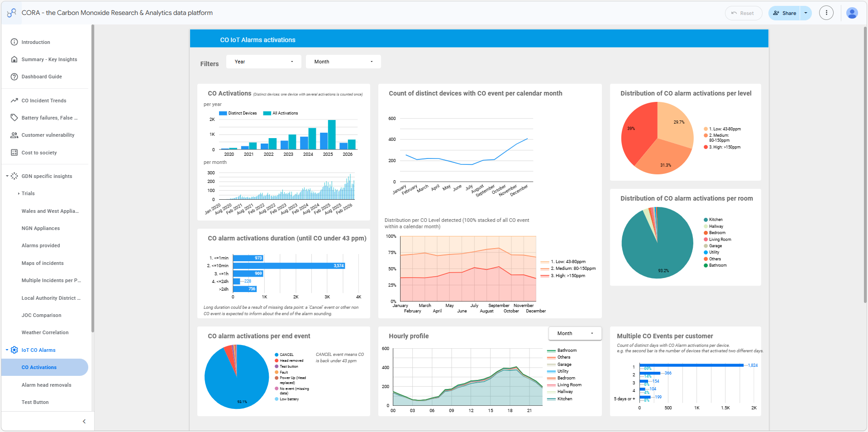This screenshot has height=432, width=868.
Task: Click the main page vertical scrollbar
Action: click(865, 165)
